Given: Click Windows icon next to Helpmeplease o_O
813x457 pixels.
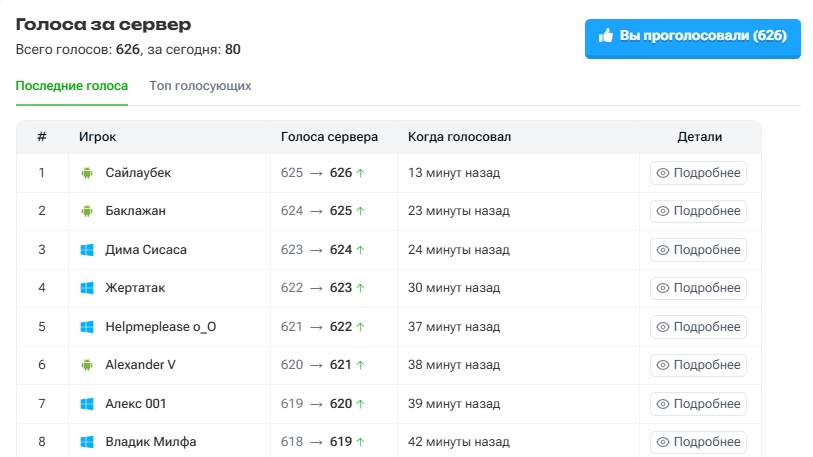Looking at the screenshot, I should click(x=87, y=327).
